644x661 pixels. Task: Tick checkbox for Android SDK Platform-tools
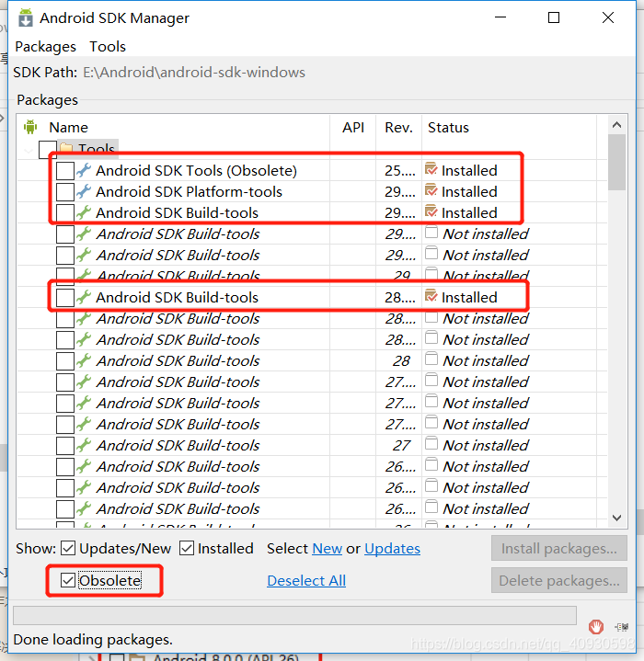[65, 192]
